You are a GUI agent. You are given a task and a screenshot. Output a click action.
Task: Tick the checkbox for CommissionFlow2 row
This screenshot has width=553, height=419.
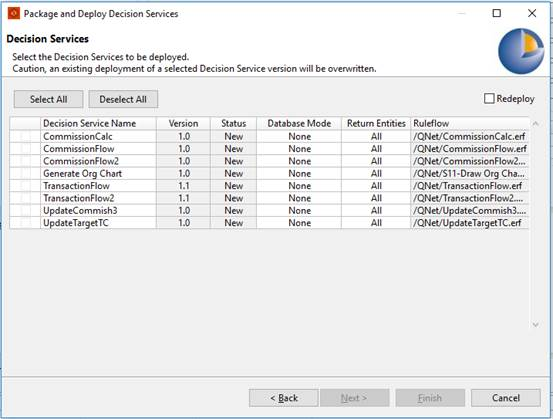click(25, 161)
